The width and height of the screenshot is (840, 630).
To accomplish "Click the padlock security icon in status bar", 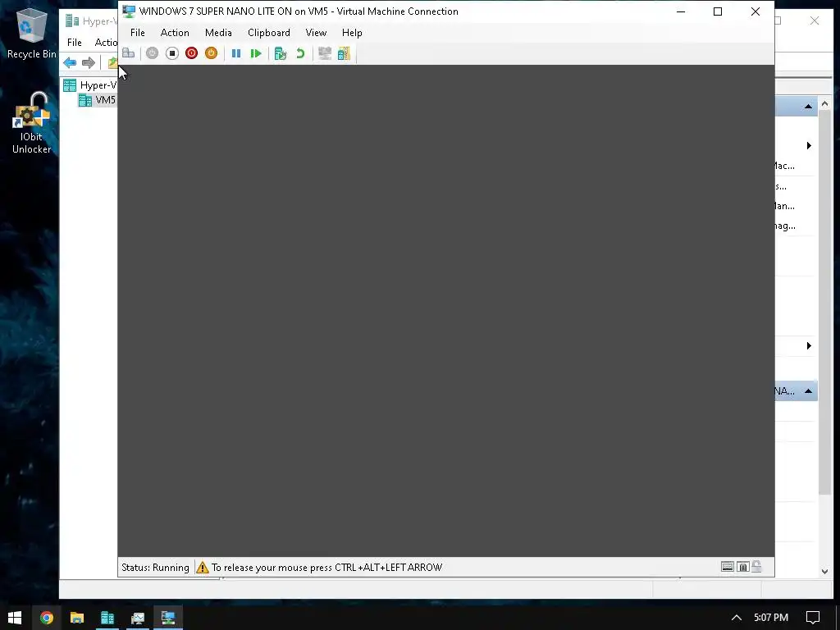I will point(756,566).
